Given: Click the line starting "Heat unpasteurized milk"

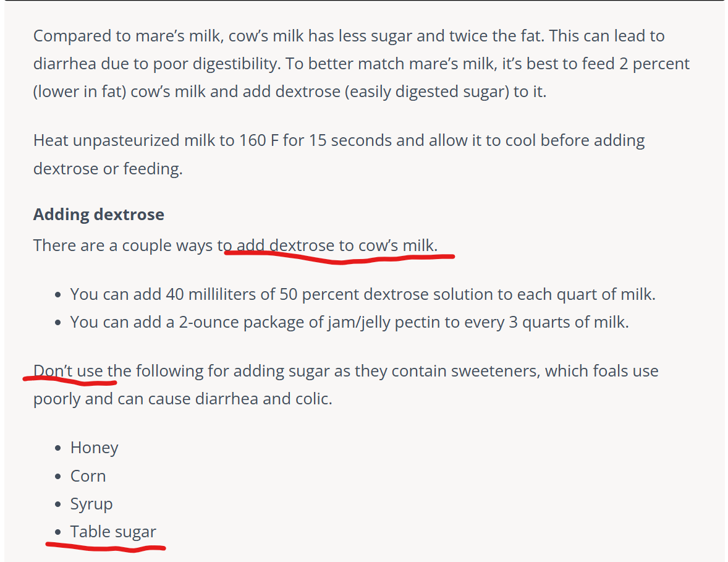Looking at the screenshot, I should [339, 140].
